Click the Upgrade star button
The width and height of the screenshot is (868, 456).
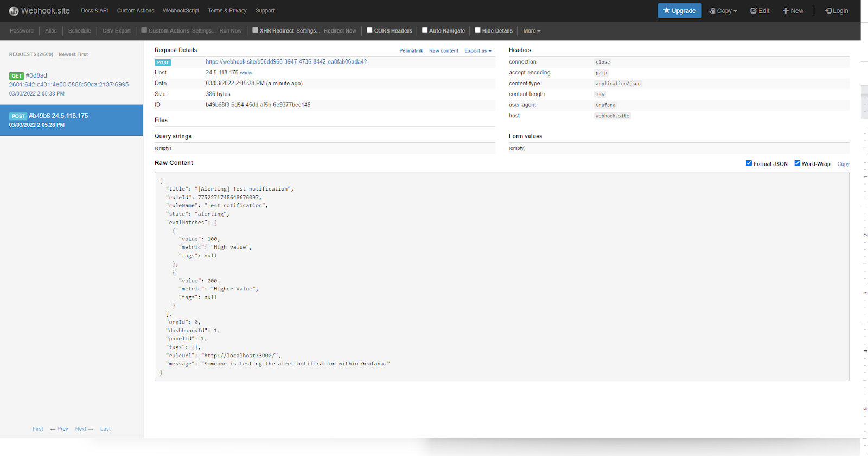679,11
